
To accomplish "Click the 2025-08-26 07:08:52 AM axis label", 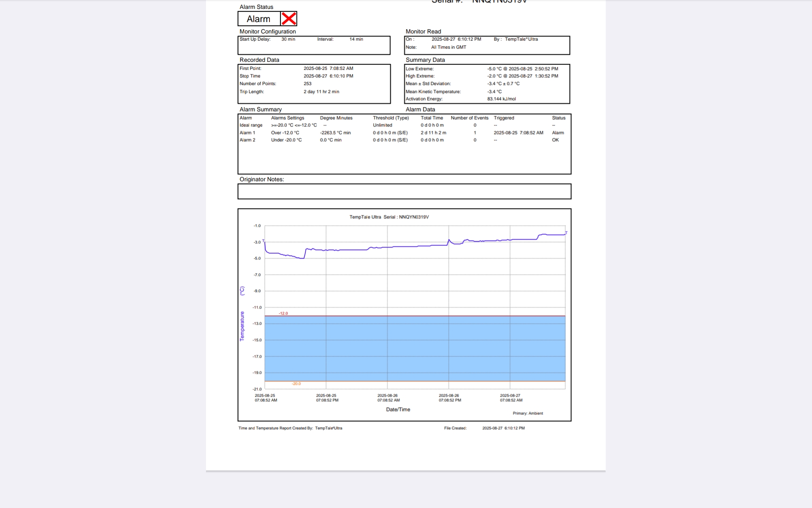I will [388, 398].
